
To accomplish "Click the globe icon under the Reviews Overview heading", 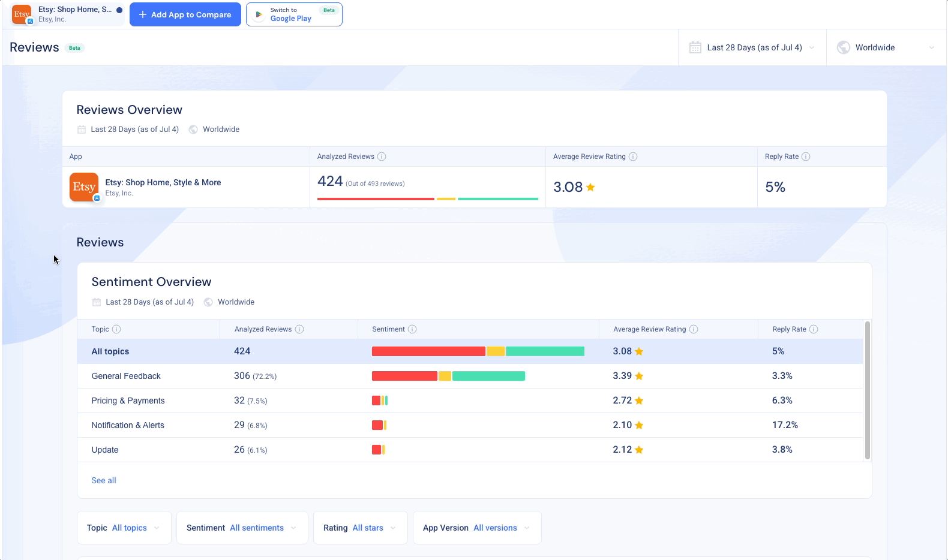I will tap(193, 130).
